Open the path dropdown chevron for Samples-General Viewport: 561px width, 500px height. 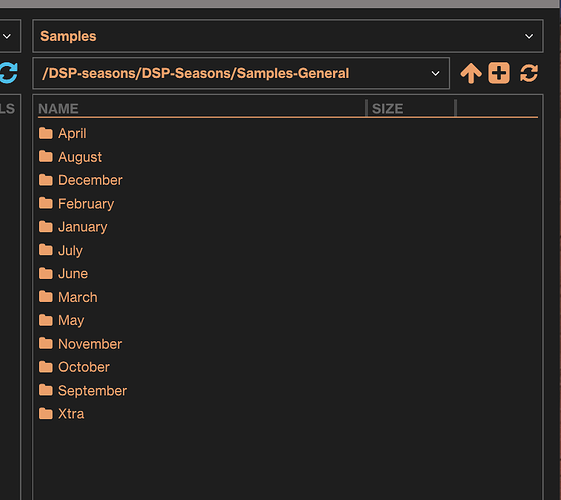[x=435, y=73]
